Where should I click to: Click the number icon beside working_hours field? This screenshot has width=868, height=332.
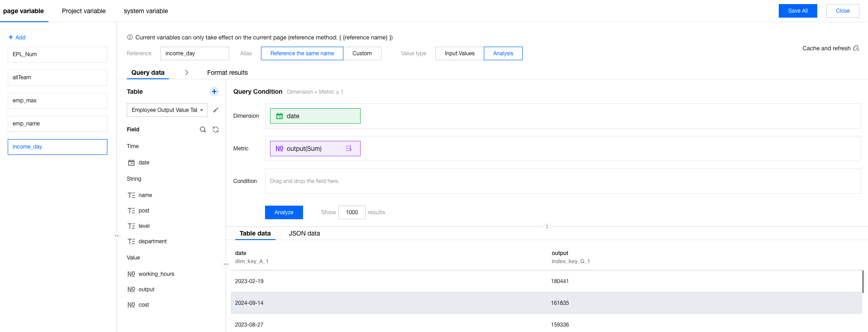pyautogui.click(x=131, y=274)
